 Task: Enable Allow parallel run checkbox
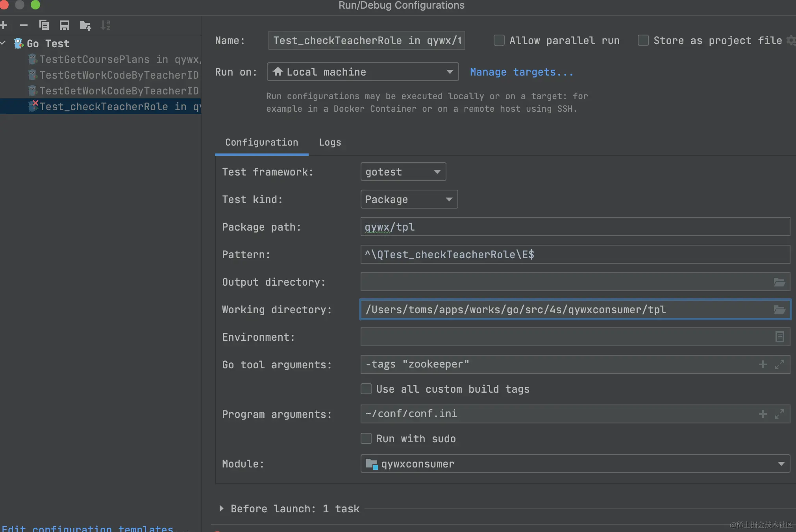[x=499, y=40]
